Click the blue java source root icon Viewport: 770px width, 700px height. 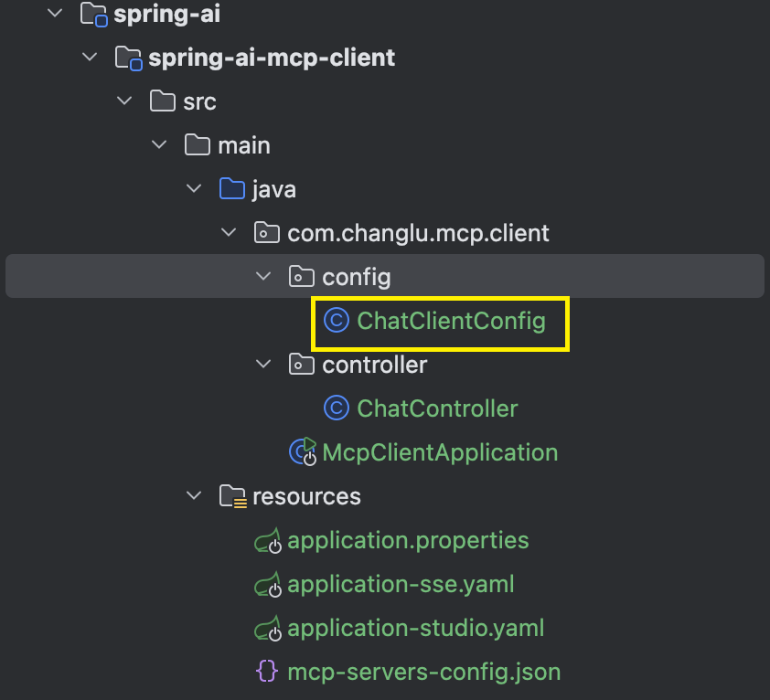pos(231,188)
